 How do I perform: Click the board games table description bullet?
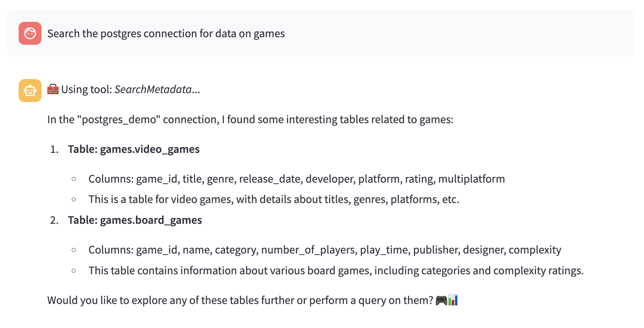point(336,271)
